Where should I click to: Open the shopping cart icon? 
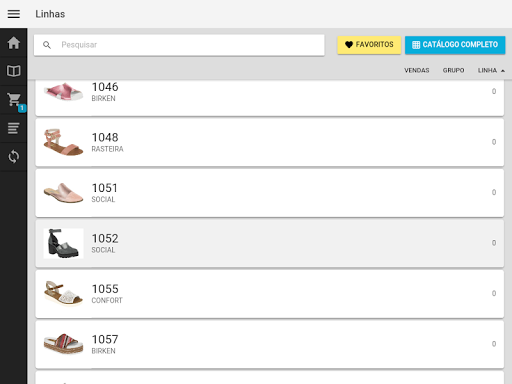(x=14, y=99)
